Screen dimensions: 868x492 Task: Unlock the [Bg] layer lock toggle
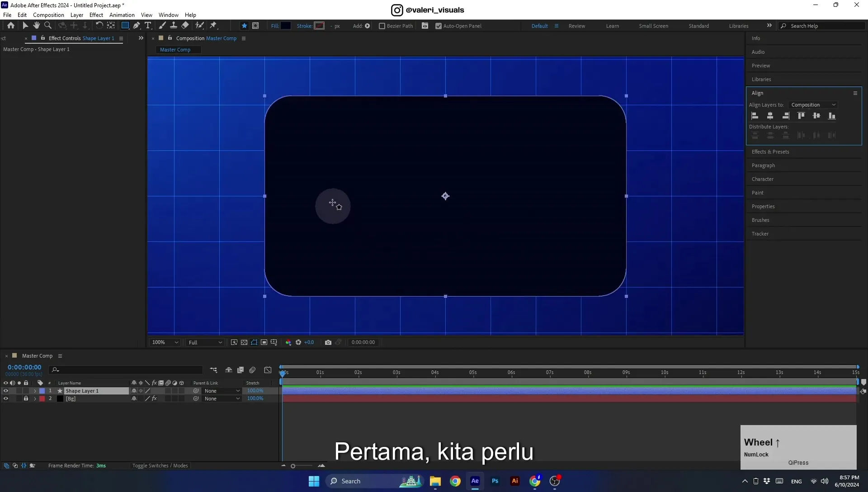[x=26, y=398]
